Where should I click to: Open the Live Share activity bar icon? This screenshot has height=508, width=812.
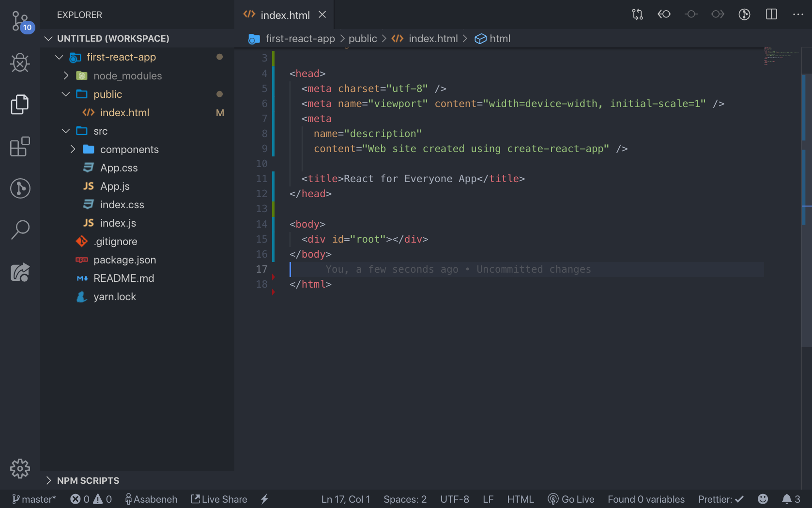click(20, 272)
